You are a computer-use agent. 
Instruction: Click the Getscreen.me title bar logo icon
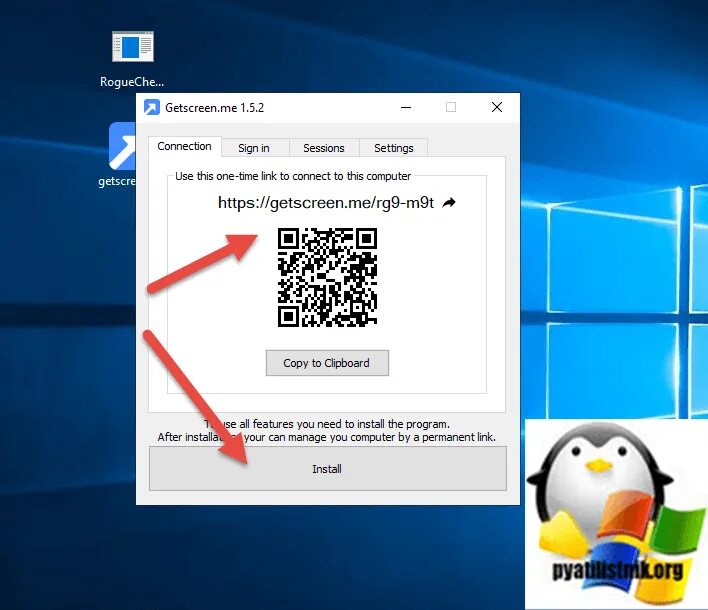152,107
